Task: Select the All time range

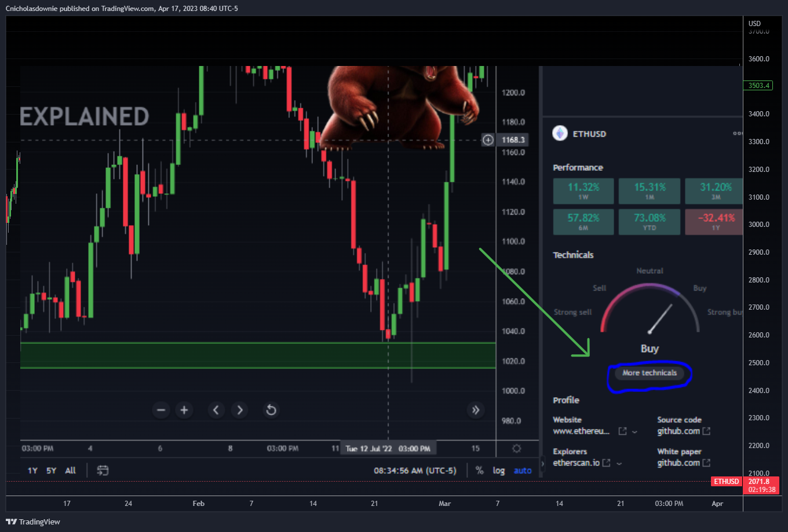Action: tap(71, 470)
